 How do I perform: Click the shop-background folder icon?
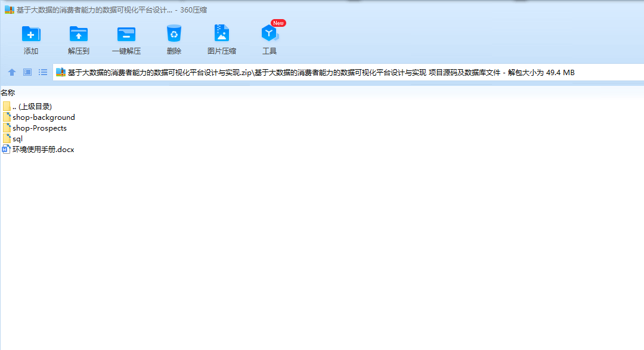pos(7,117)
